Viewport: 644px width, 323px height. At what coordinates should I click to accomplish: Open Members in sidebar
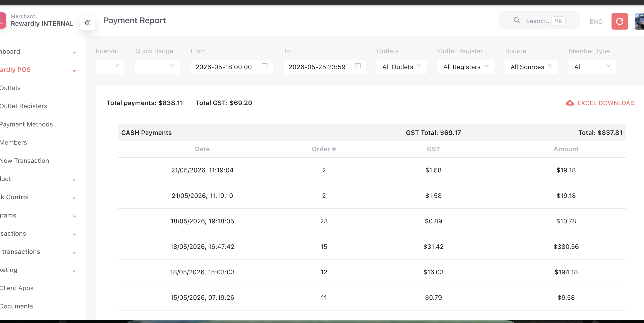[x=13, y=142]
